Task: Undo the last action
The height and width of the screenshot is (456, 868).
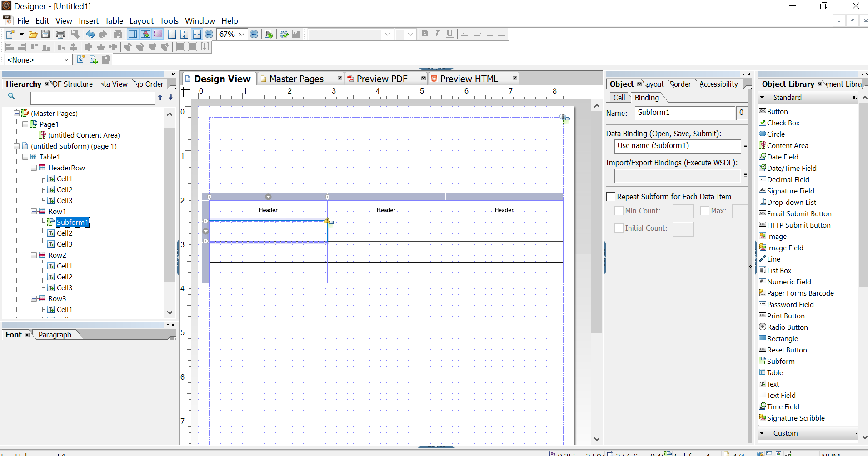Action: point(90,34)
